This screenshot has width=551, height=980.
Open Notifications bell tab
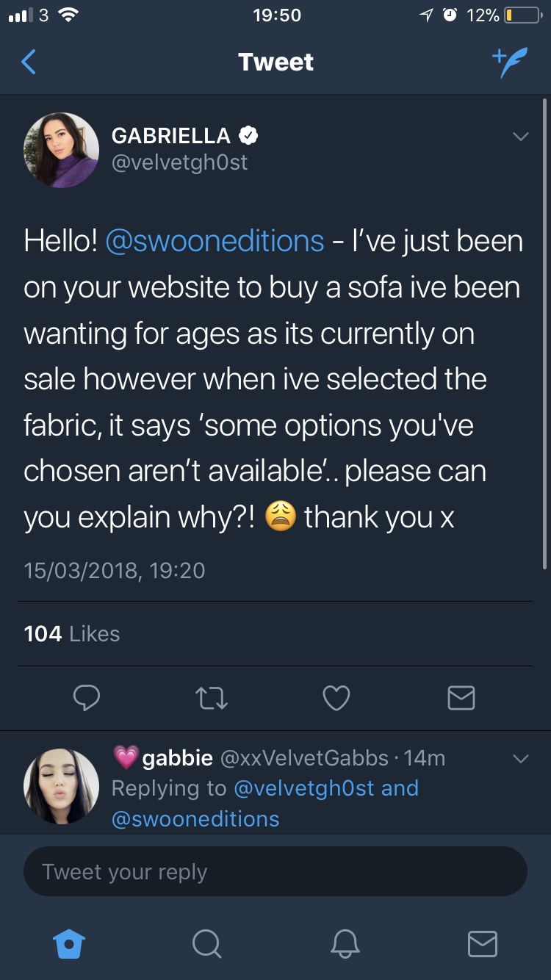tap(345, 943)
